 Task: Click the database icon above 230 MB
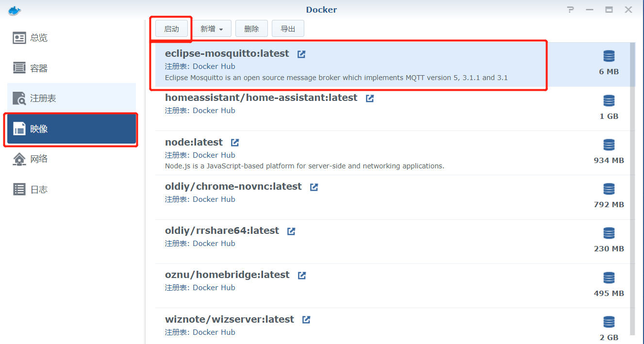click(x=609, y=233)
